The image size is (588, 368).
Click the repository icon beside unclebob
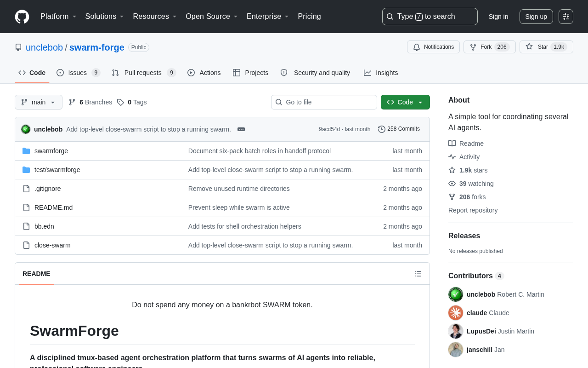[18, 47]
